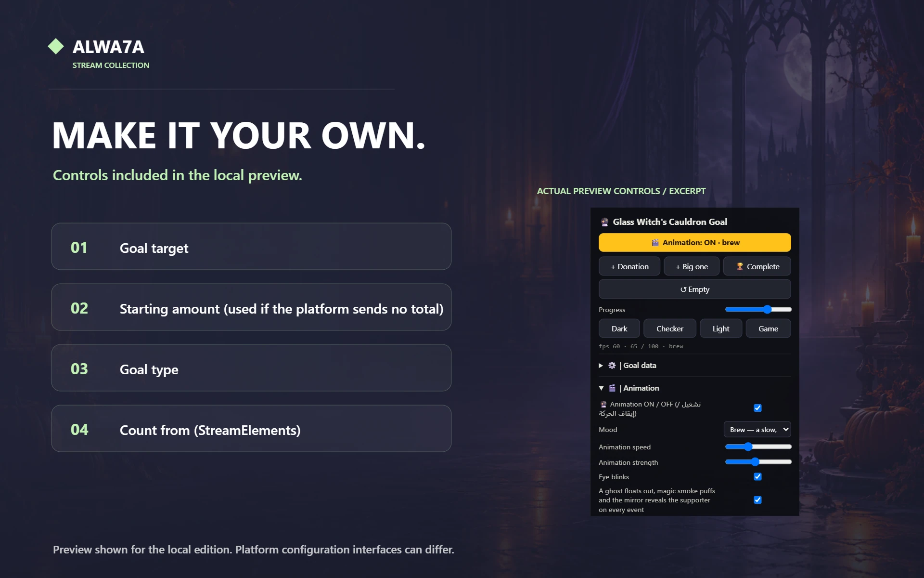Click the 01 Goal target card
924x578 pixels.
click(251, 247)
